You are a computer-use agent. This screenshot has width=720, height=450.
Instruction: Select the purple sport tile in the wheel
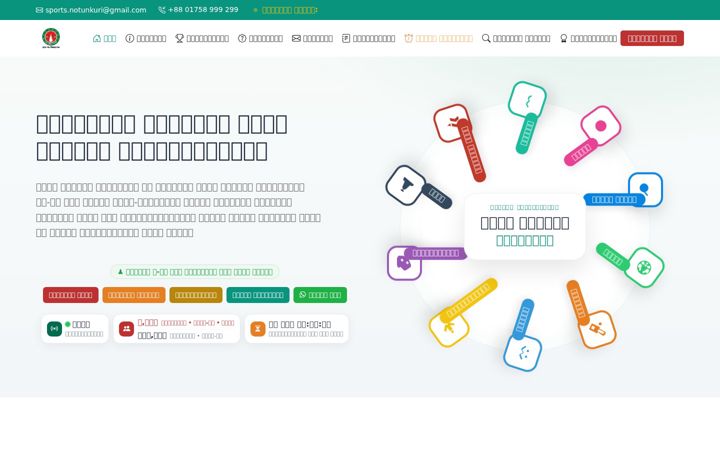click(404, 263)
